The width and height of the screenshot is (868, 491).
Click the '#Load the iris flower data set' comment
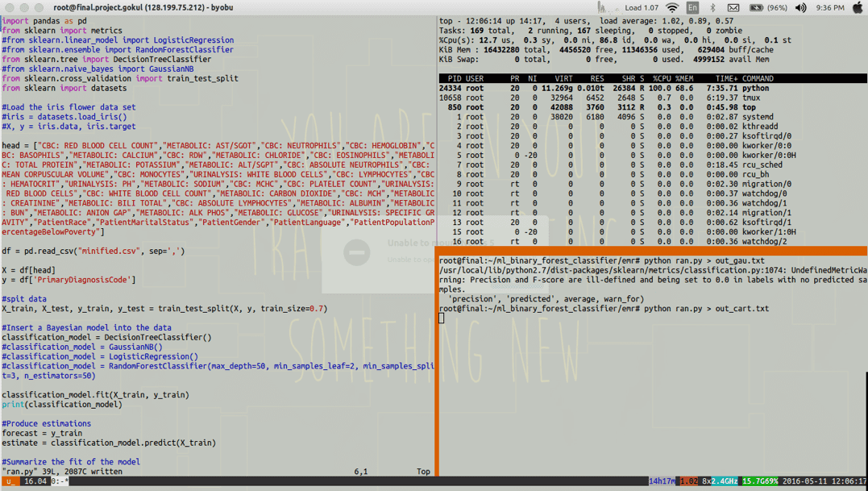pos(69,107)
